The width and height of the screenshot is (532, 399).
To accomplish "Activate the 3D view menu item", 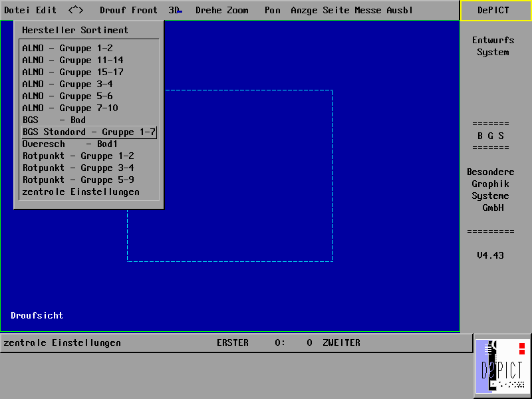I will [176, 10].
